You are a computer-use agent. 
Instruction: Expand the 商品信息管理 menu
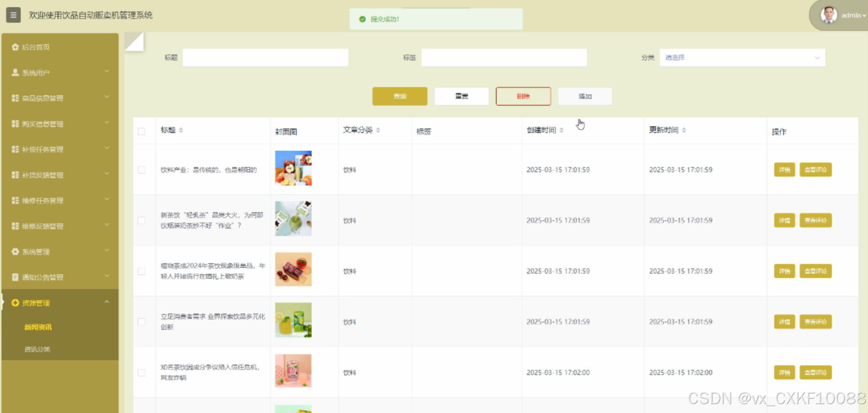click(x=60, y=98)
